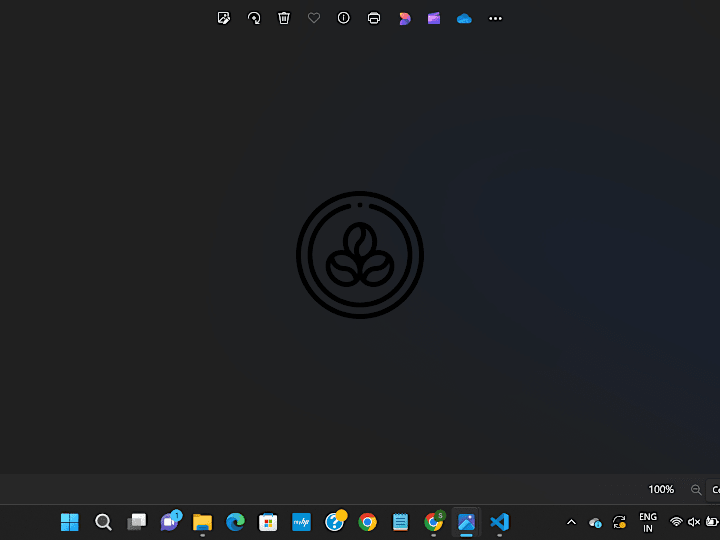Expand the three-dots See more menu
The width and height of the screenshot is (720, 540).
coord(495,18)
